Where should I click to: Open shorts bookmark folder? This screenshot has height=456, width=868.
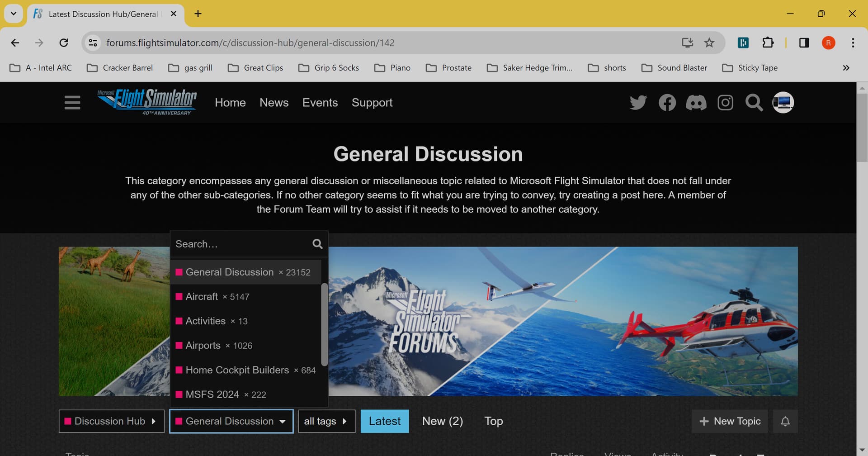[x=607, y=68]
